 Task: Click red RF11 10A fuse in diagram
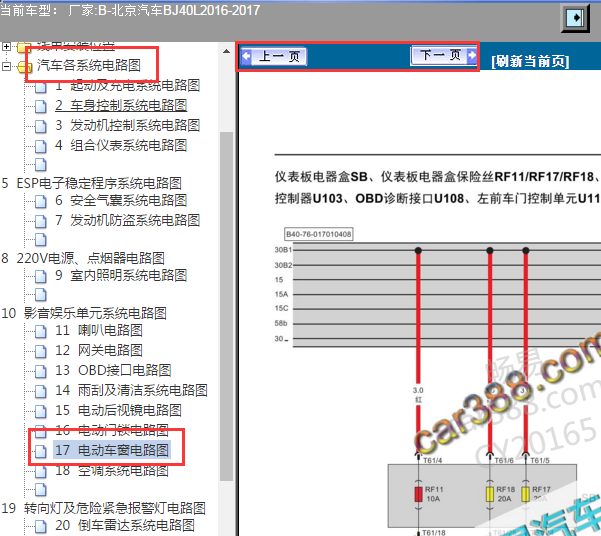click(418, 494)
